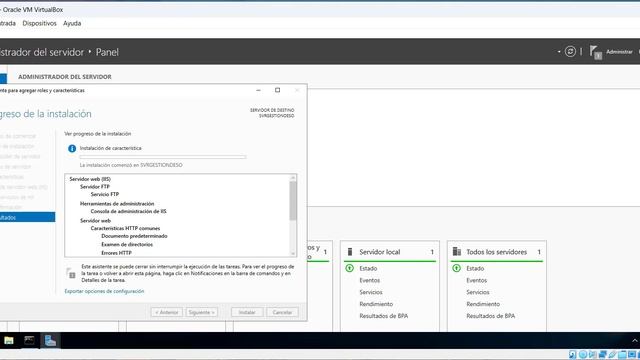Select 'Errores HTTP' row
The image size is (640, 360).
pos(116,253)
